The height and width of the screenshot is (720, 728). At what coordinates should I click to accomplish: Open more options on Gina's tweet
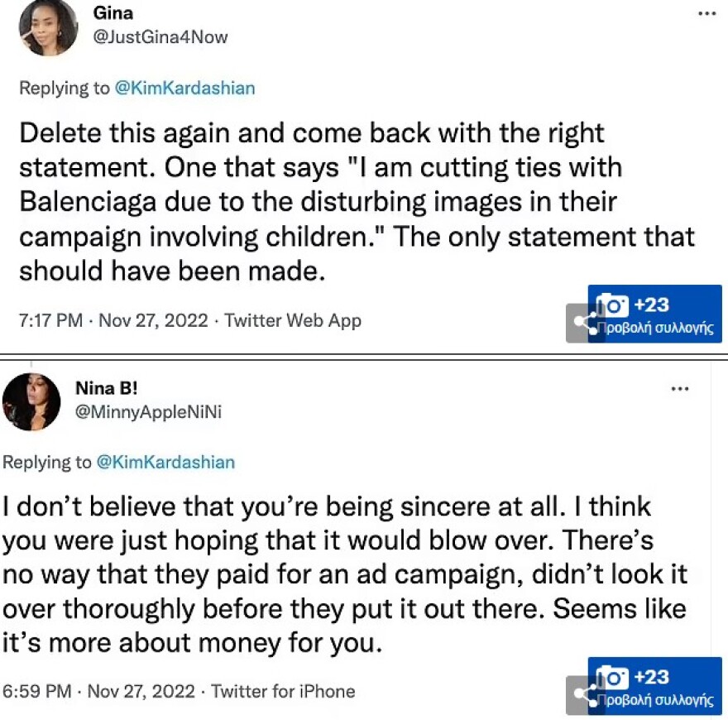tap(706, 15)
